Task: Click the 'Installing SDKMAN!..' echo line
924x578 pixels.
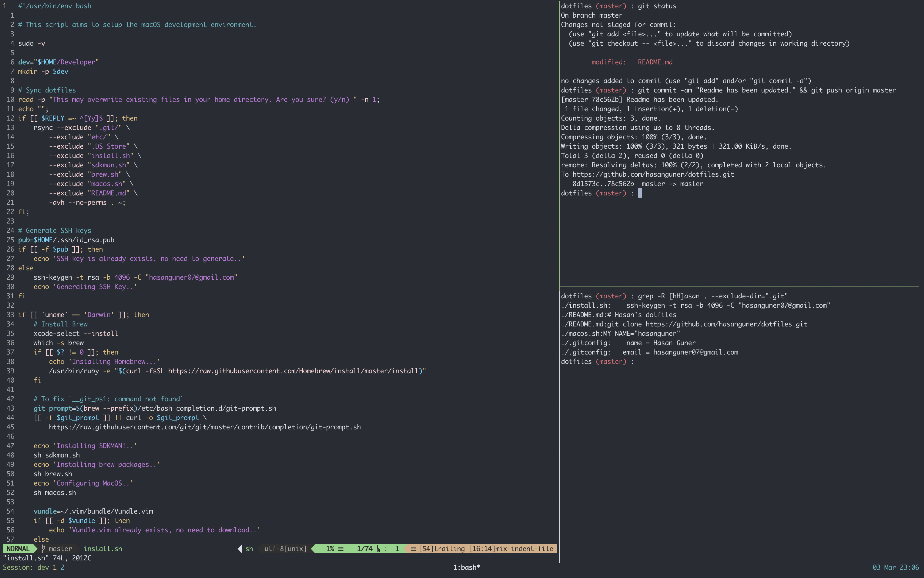Action: 85,446
